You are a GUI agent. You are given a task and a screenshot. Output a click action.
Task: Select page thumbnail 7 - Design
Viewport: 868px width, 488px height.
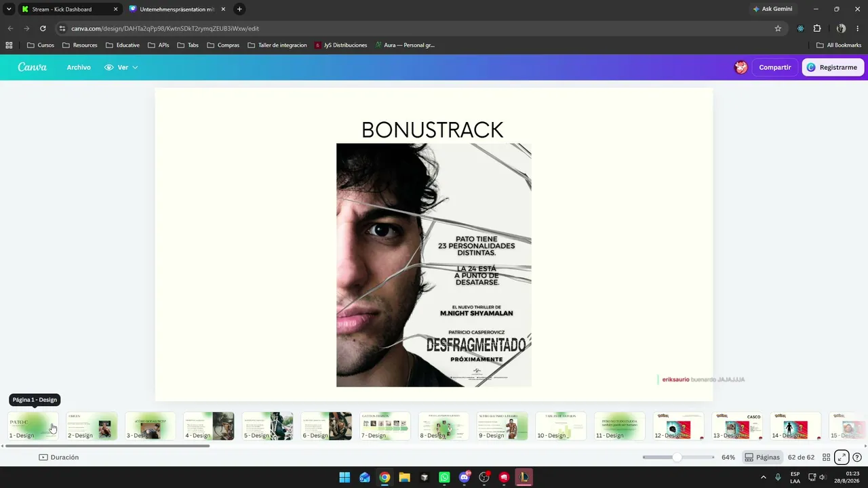pos(385,426)
